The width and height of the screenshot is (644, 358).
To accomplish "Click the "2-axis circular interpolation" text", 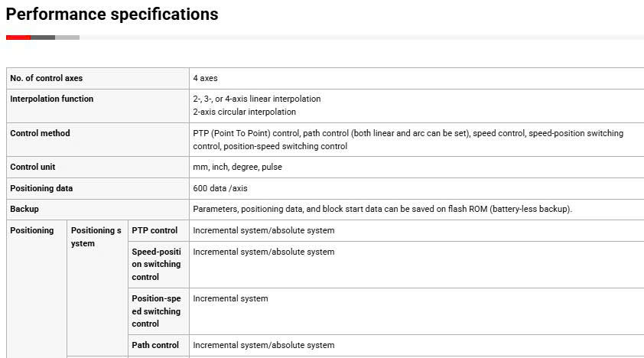I will tap(244, 112).
